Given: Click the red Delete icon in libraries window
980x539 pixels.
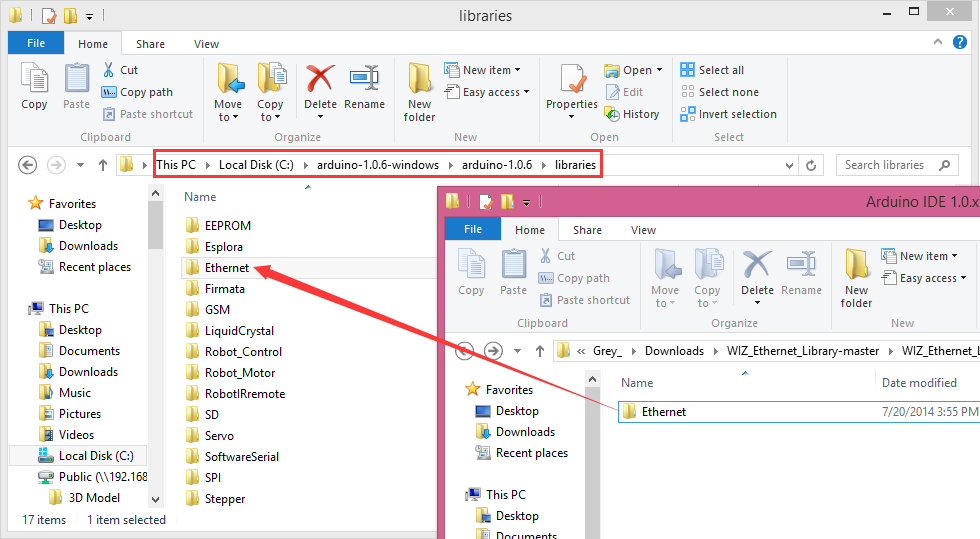Looking at the screenshot, I should click(320, 78).
